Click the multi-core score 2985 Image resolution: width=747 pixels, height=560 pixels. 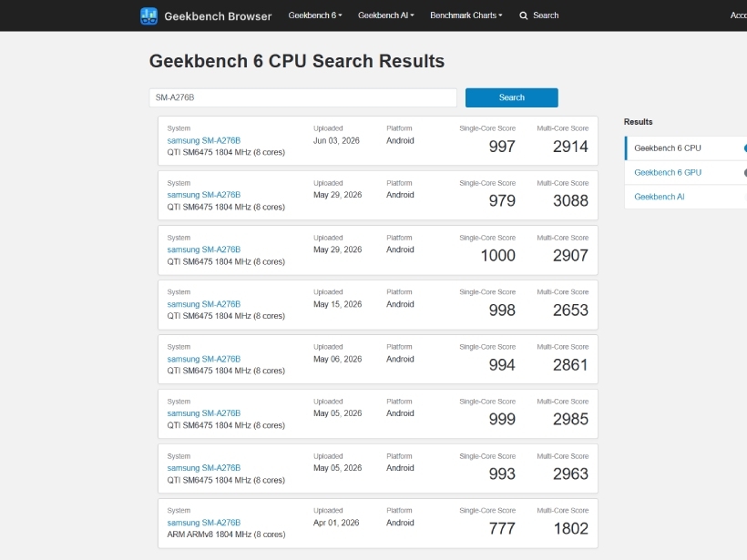point(570,420)
